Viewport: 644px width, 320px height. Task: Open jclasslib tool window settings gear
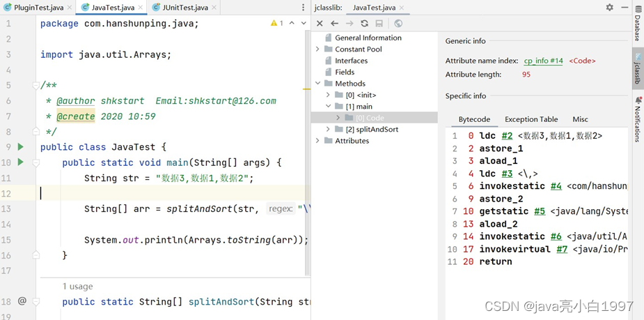609,8
